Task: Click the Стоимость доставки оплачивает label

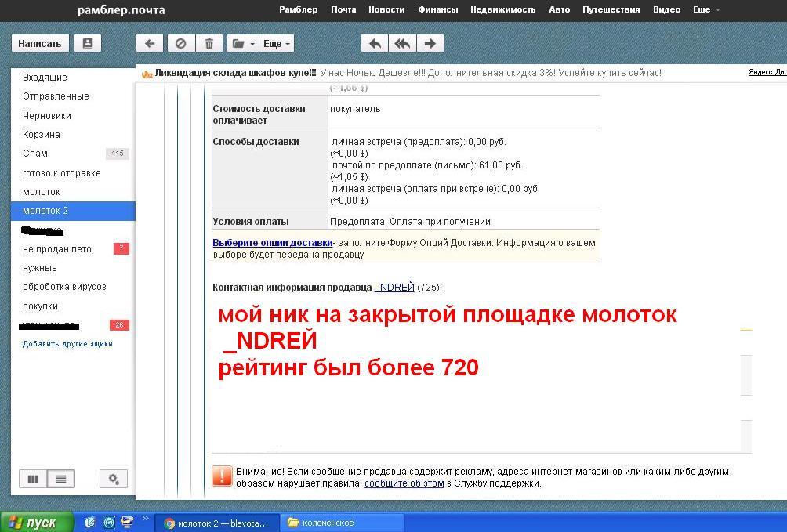Action: [259, 114]
